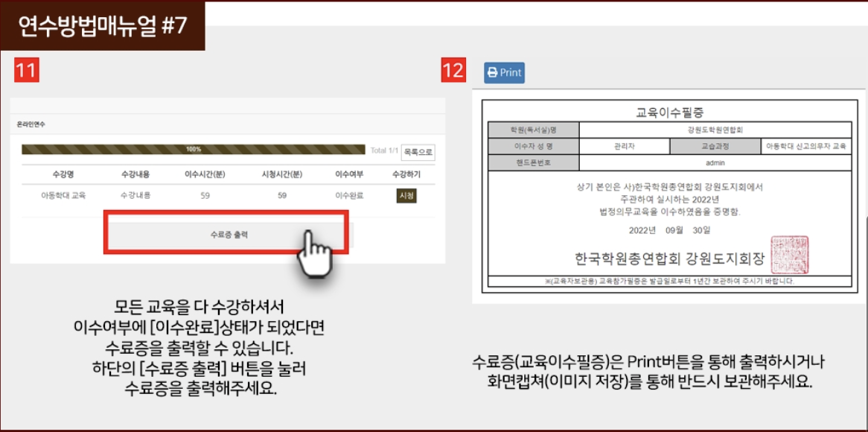Click the 이수자 성 명 label cell
The height and width of the screenshot is (432, 868).
(x=534, y=146)
